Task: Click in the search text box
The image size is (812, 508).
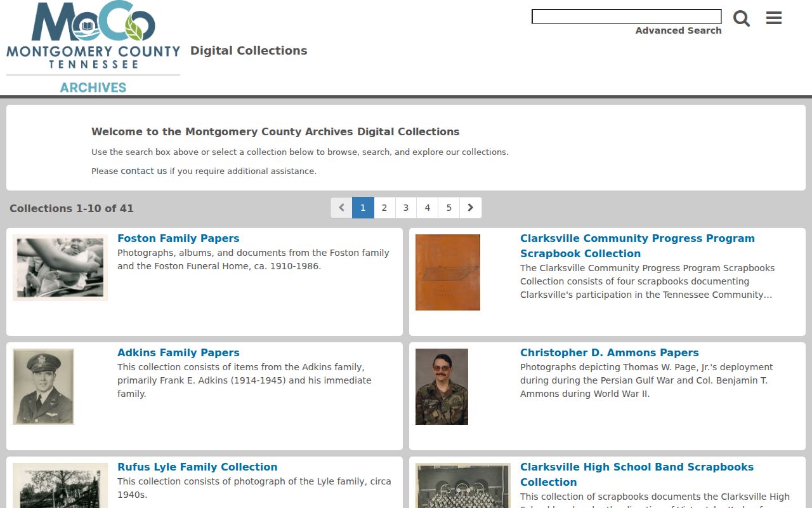Action: [627, 17]
